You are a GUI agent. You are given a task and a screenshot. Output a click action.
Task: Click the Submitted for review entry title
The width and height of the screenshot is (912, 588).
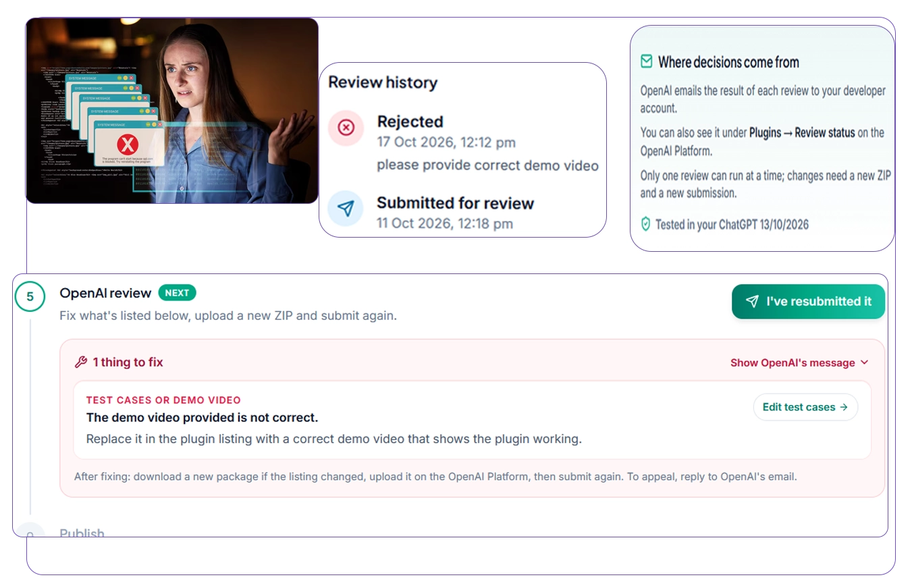point(455,203)
